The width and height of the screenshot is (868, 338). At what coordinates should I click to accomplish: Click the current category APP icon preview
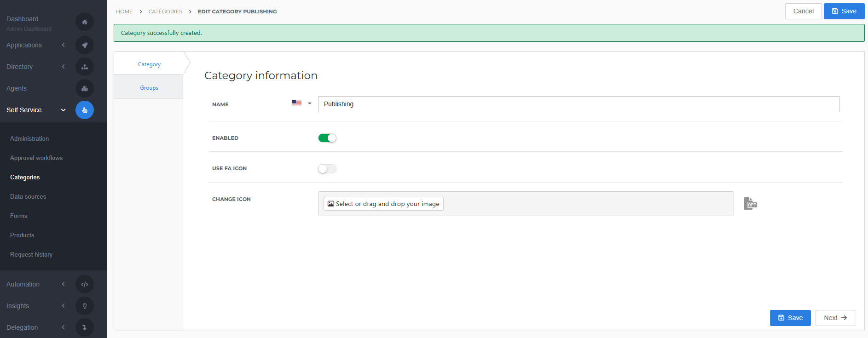pos(750,203)
